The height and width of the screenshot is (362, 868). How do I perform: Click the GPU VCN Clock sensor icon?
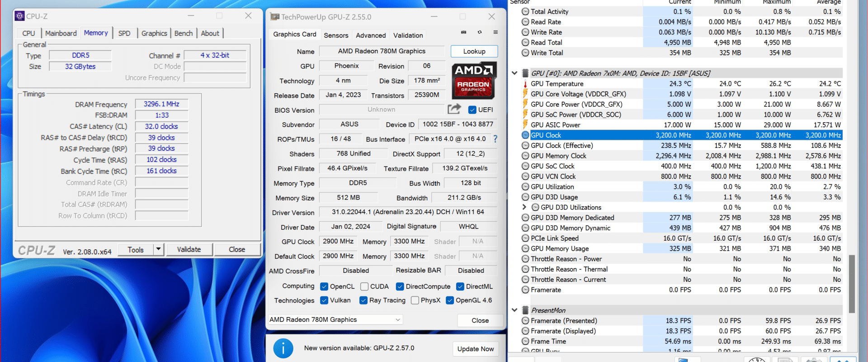(x=525, y=176)
